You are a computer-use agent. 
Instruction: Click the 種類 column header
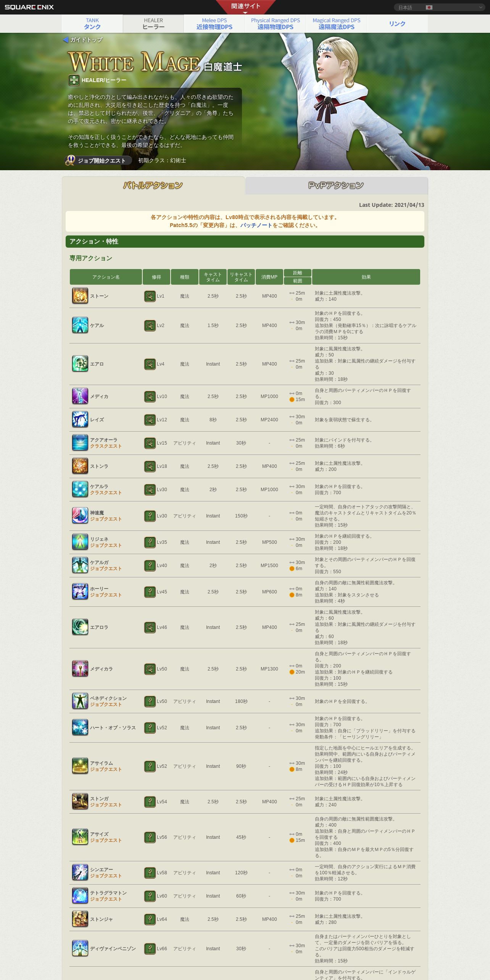[185, 277]
